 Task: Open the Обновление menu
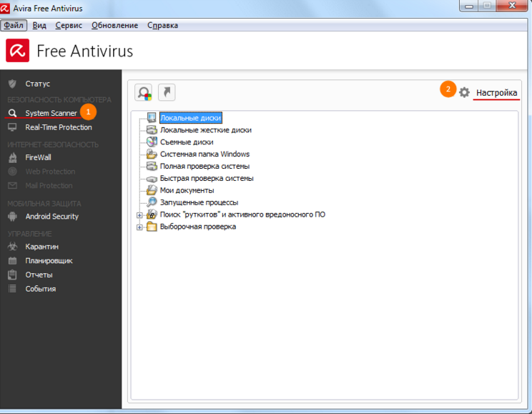114,25
